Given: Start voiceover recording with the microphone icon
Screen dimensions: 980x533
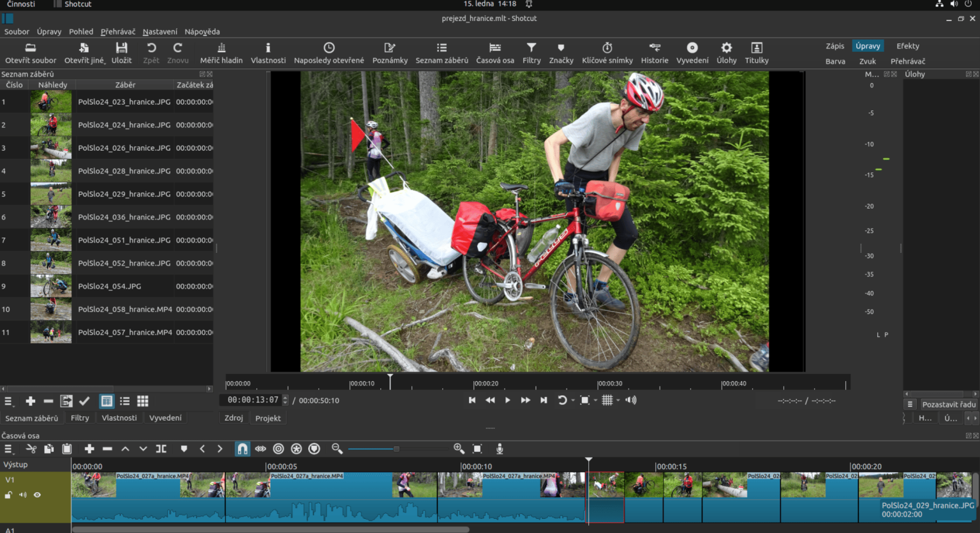Looking at the screenshot, I should (500, 449).
